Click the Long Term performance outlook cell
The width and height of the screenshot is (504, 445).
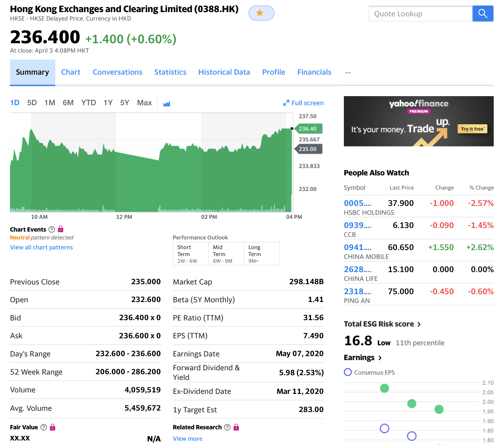click(x=262, y=254)
